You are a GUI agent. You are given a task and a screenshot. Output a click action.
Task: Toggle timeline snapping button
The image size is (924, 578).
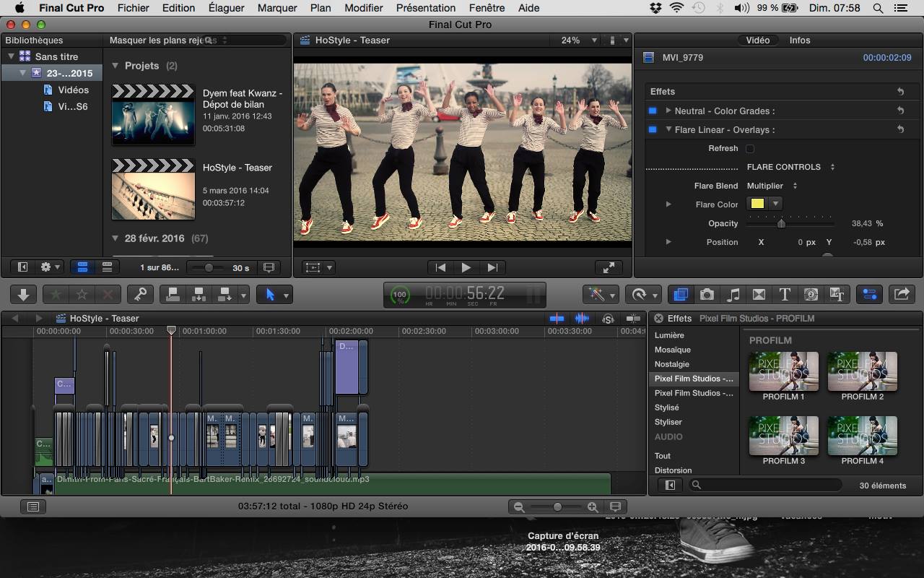tap(633, 319)
